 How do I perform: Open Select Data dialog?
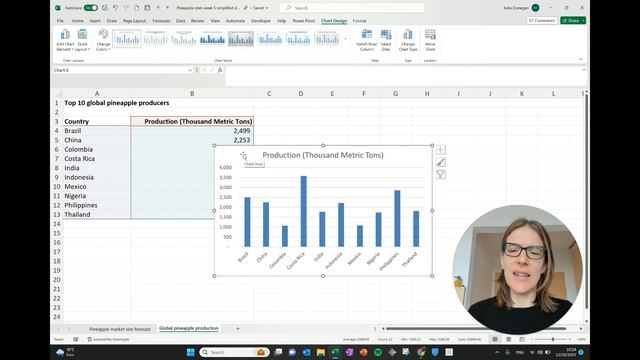coord(386,40)
